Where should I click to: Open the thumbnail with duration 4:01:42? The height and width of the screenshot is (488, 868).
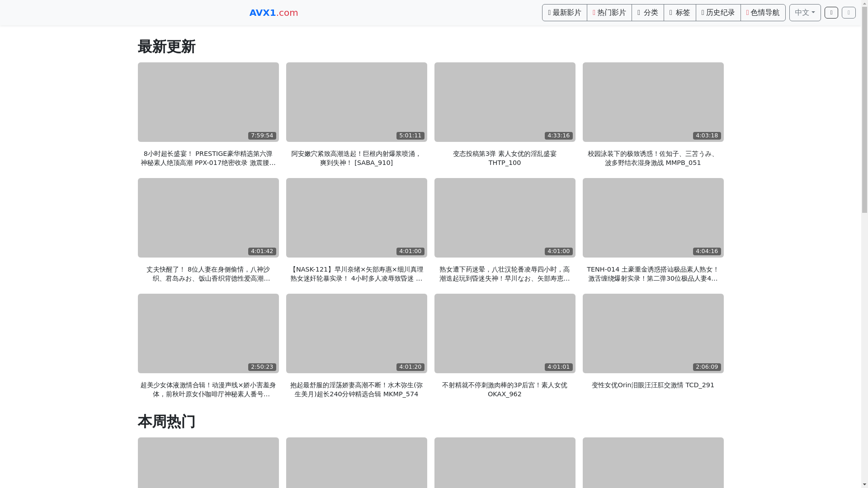coord(208,218)
